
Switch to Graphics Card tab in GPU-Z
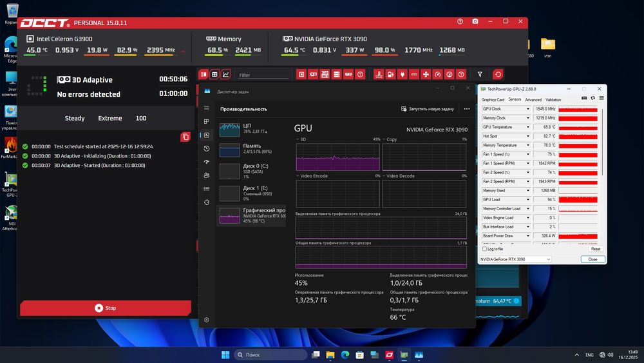[493, 100]
